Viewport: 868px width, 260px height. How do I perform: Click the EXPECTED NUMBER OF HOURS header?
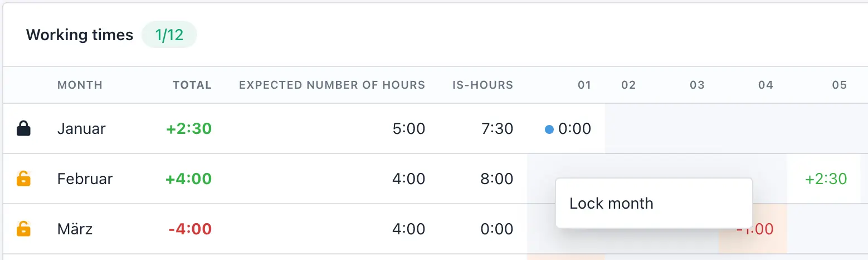point(332,85)
